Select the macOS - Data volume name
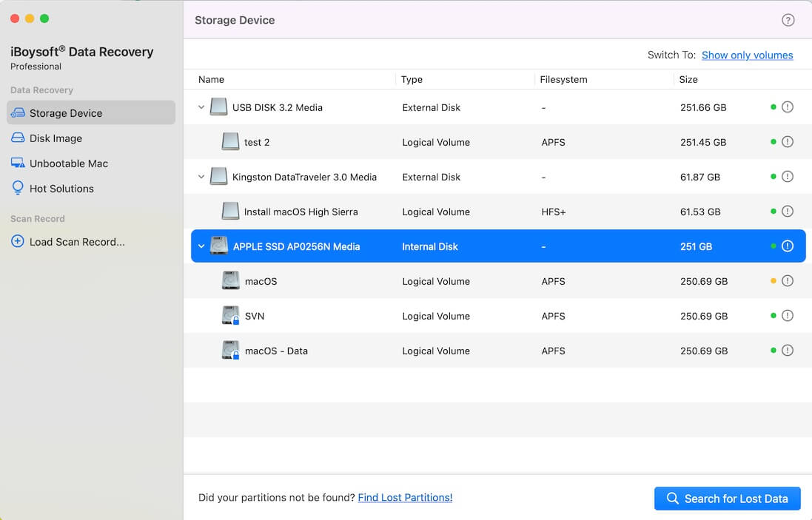This screenshot has height=520, width=812. pyautogui.click(x=277, y=351)
